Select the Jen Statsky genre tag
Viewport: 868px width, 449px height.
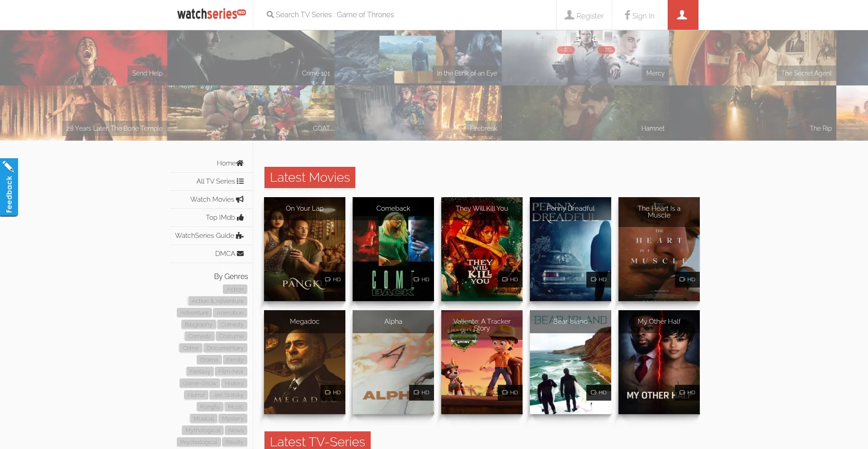click(x=228, y=395)
